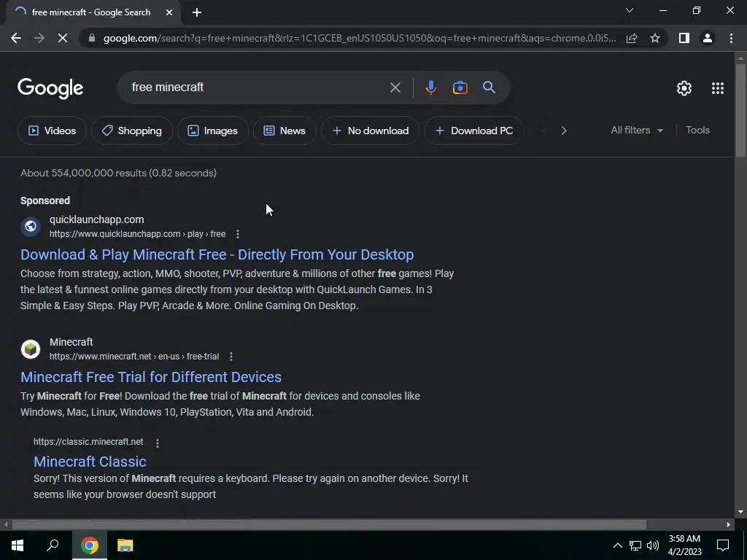The height and width of the screenshot is (560, 747).
Task: Stop loading the page
Action: click(x=63, y=38)
